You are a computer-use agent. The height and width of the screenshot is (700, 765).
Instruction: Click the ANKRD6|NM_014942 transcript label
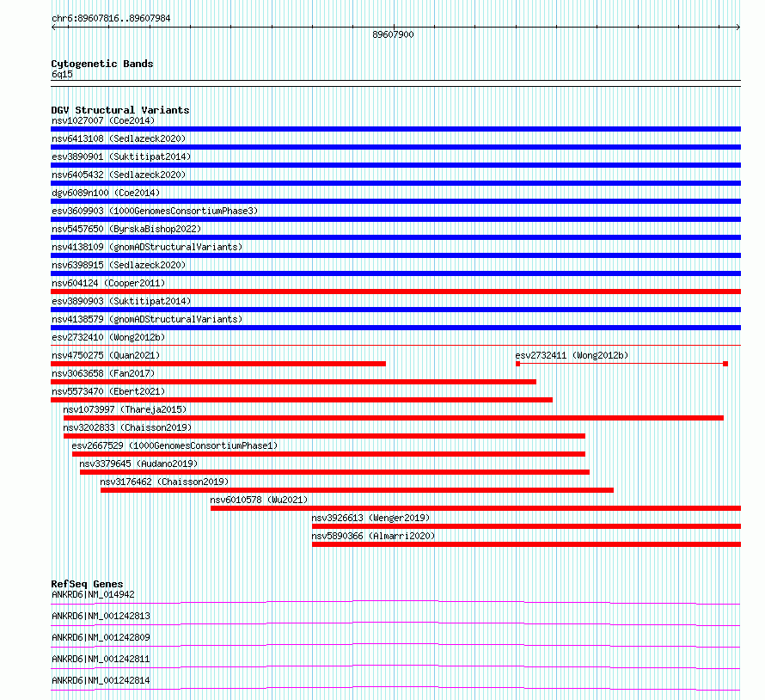pyautogui.click(x=93, y=594)
